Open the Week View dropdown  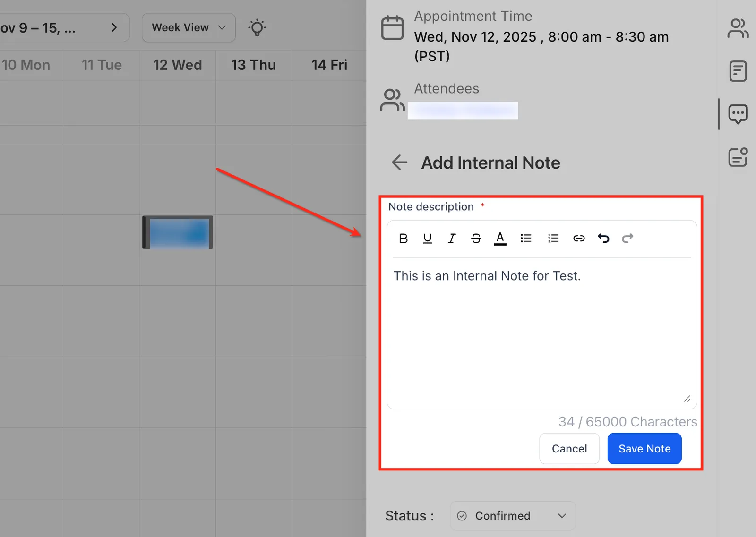click(189, 27)
